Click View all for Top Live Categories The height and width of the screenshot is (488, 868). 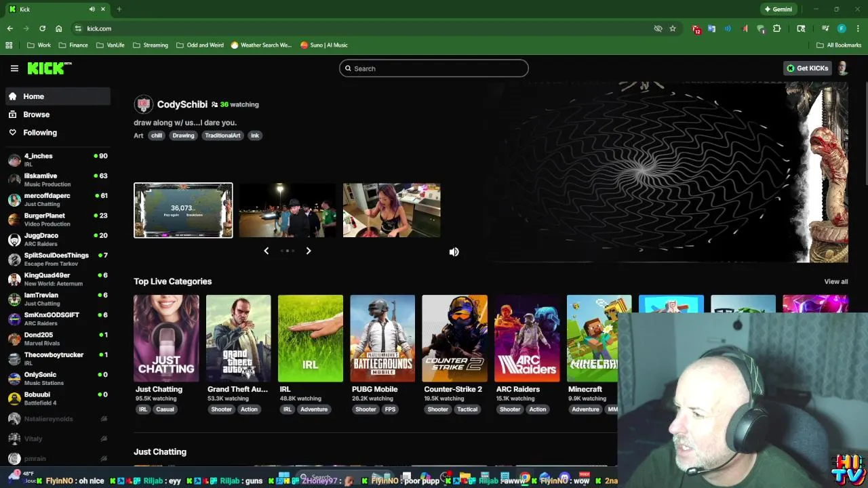(835, 281)
